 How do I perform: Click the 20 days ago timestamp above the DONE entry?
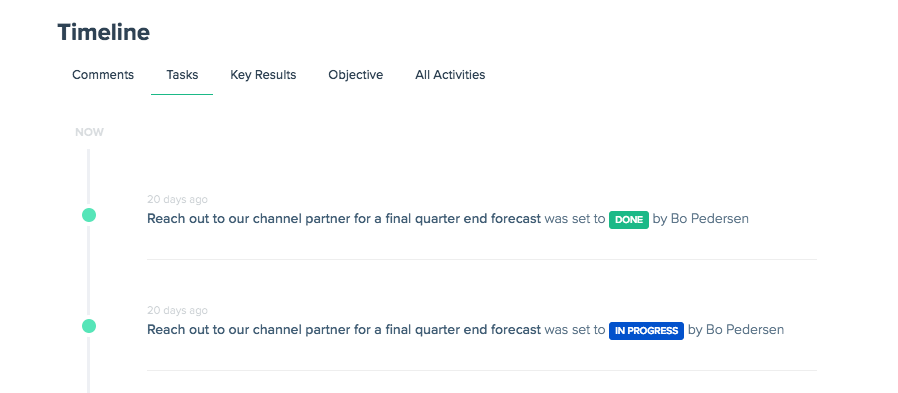[x=178, y=199]
